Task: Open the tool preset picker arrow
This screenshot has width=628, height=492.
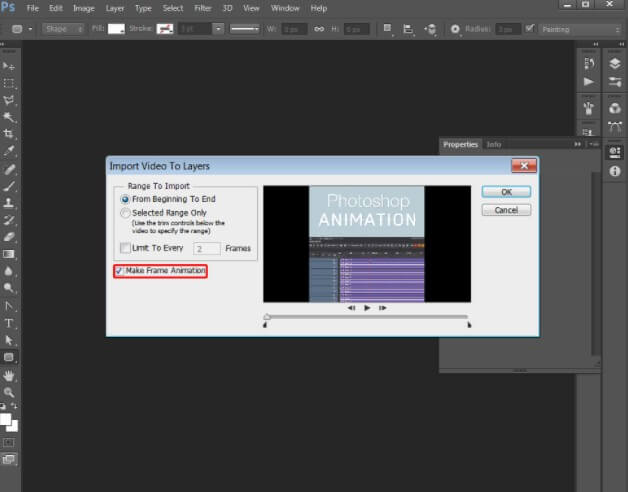Action: click(x=30, y=29)
